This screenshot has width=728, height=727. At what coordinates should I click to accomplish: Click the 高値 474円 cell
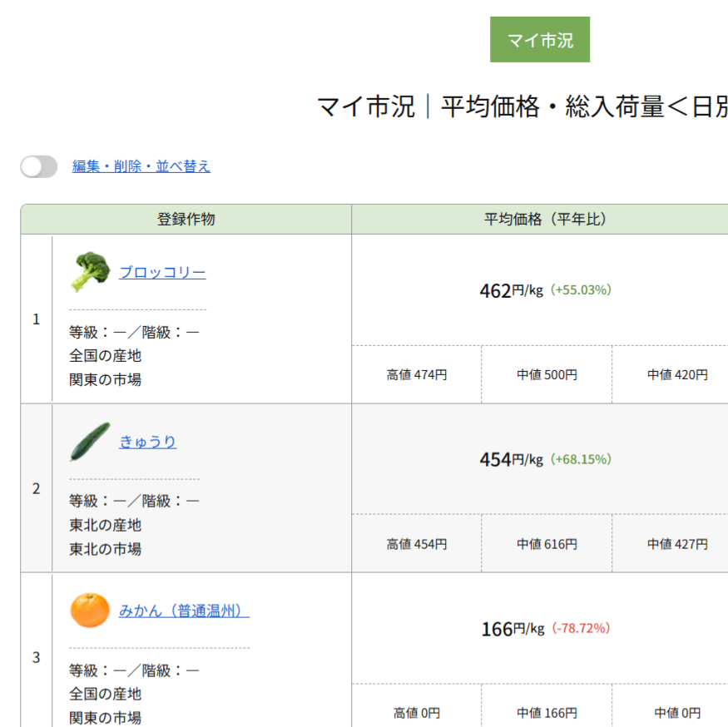click(x=417, y=375)
